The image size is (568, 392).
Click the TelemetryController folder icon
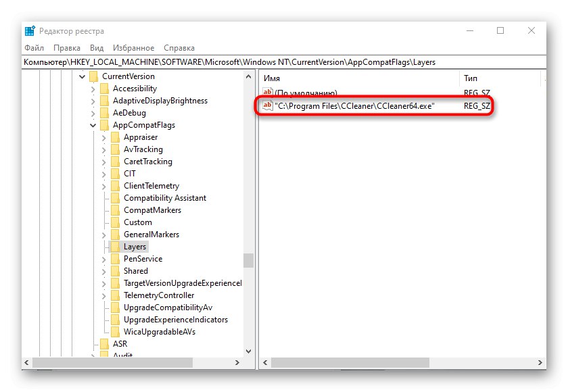115,295
